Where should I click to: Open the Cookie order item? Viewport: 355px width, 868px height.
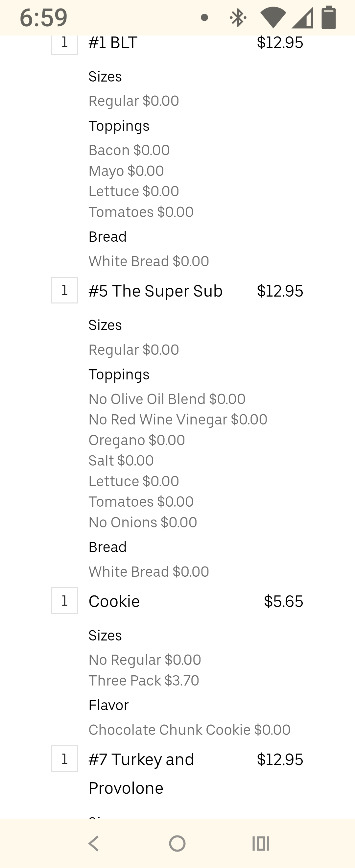[114, 601]
